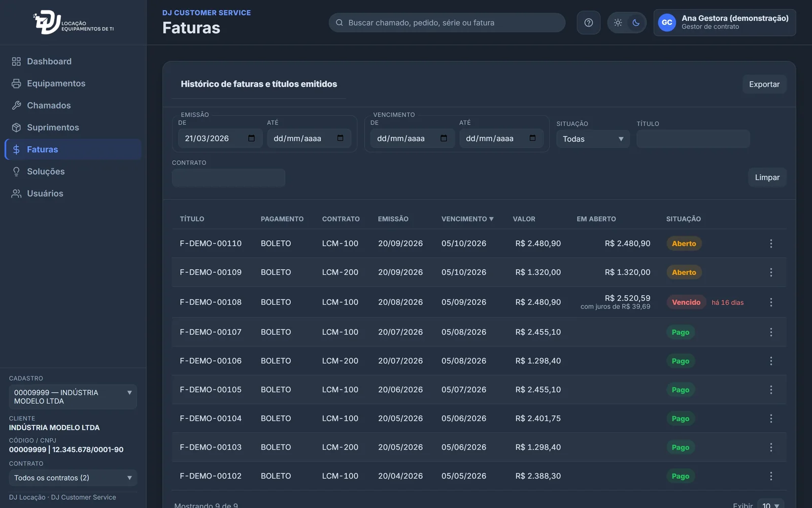
Task: Open row actions menu for F-DEMO-00108
Action: click(x=771, y=302)
